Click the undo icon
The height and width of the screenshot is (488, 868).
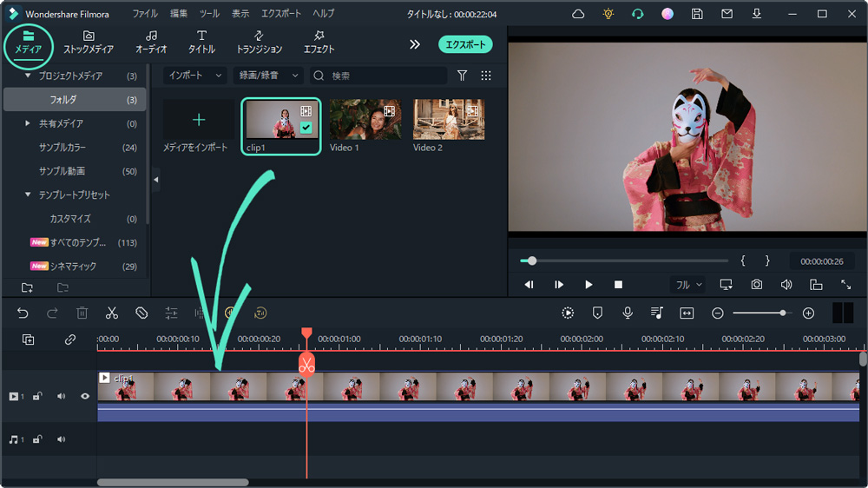tap(23, 313)
